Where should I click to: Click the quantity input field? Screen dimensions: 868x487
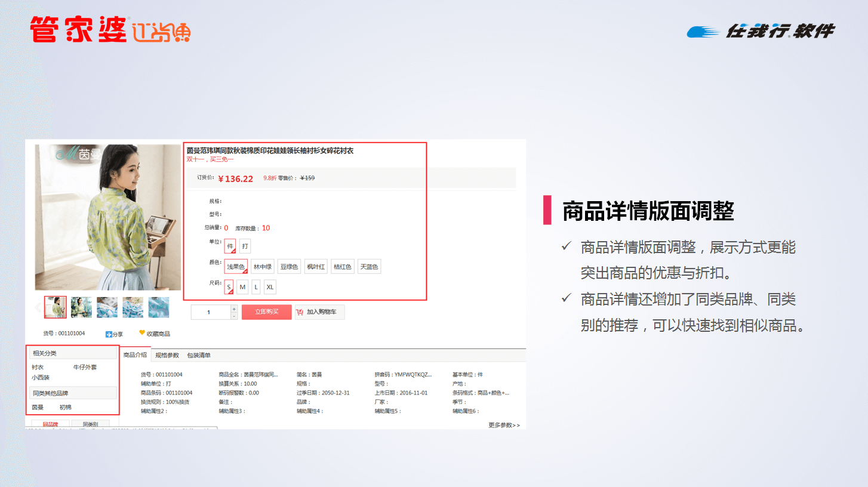pos(210,312)
